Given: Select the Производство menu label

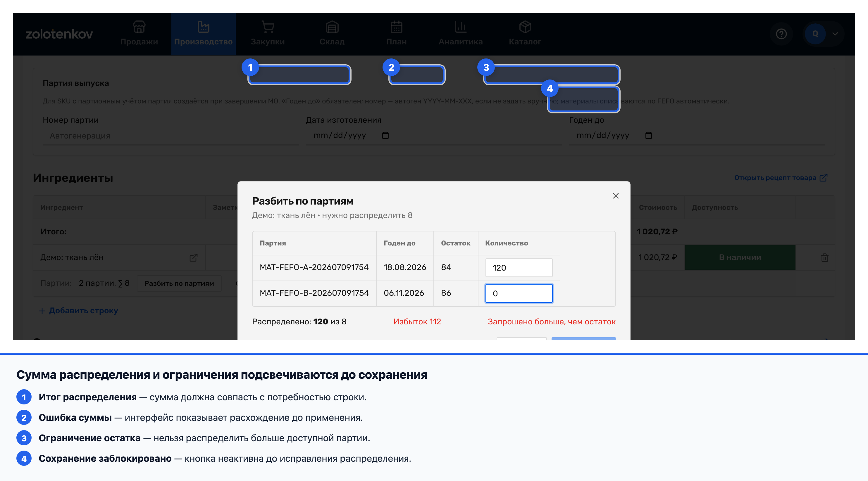Looking at the screenshot, I should pyautogui.click(x=203, y=42).
